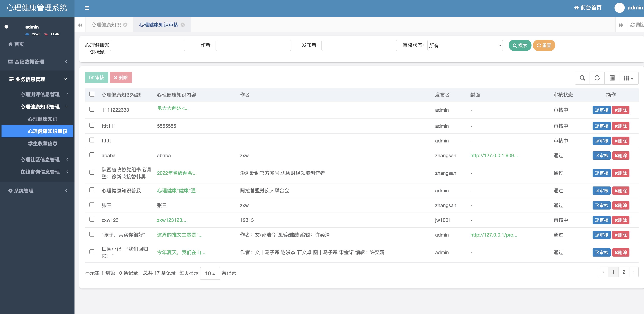The image size is (644, 314).
Task: Open the 审核状态 dropdown showing 所有
Action: 465,46
